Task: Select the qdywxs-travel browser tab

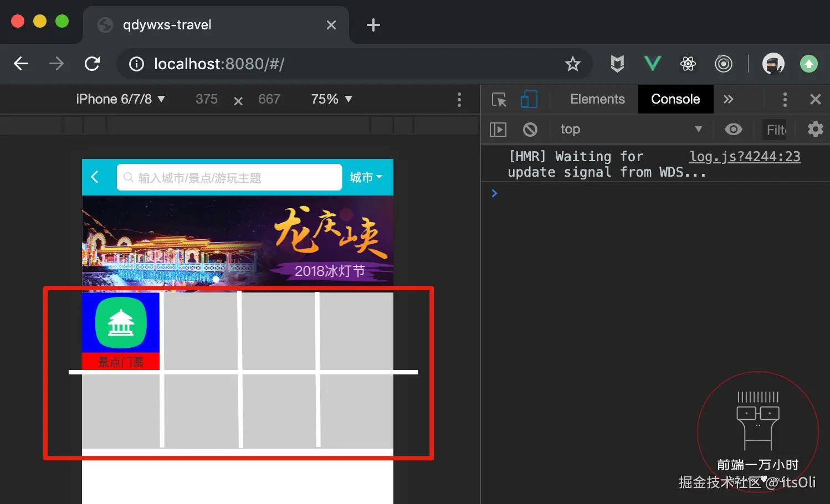Action: click(216, 25)
